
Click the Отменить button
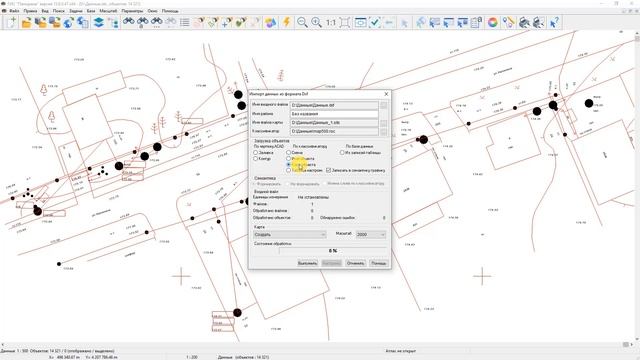click(x=355, y=263)
